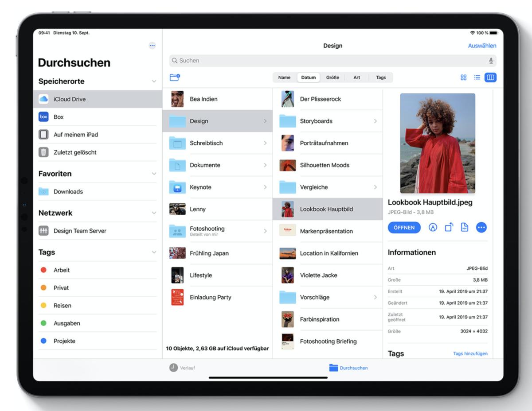The width and height of the screenshot is (532, 411).
Task: Rotate the Lookbook Hauptbild image
Action: pyautogui.click(x=449, y=227)
